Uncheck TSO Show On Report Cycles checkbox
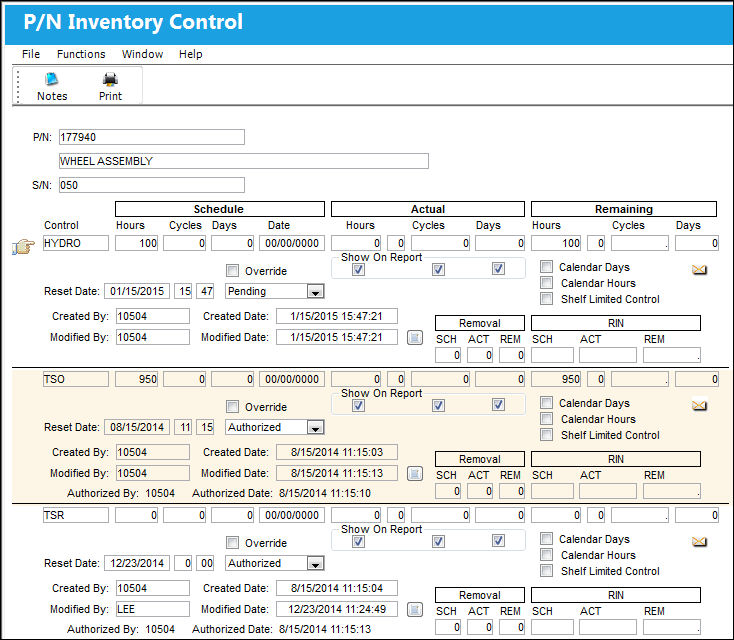This screenshot has height=640, width=734. 438,405
